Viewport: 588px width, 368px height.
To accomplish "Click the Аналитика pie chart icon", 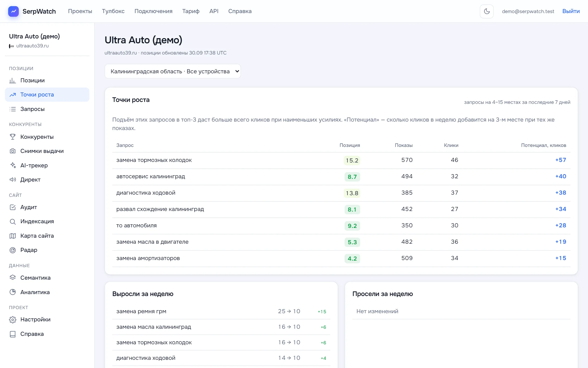I will (13, 292).
